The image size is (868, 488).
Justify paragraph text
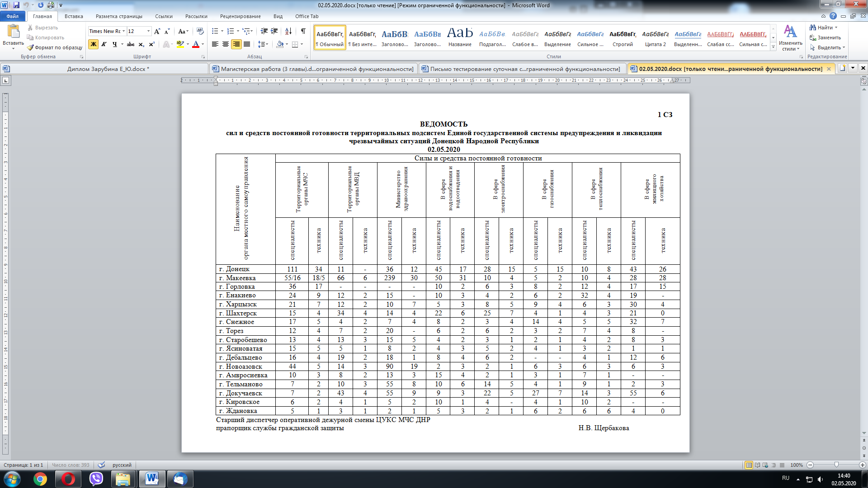[x=247, y=44]
